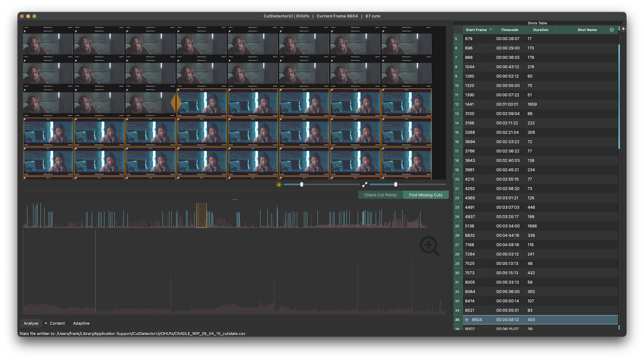Click the stats file path in status bar

(151, 334)
